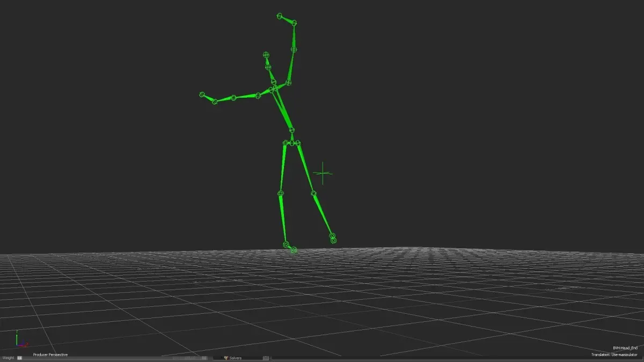644x362 pixels.
Task: Click the Weight slider handle
Action: tap(20, 358)
